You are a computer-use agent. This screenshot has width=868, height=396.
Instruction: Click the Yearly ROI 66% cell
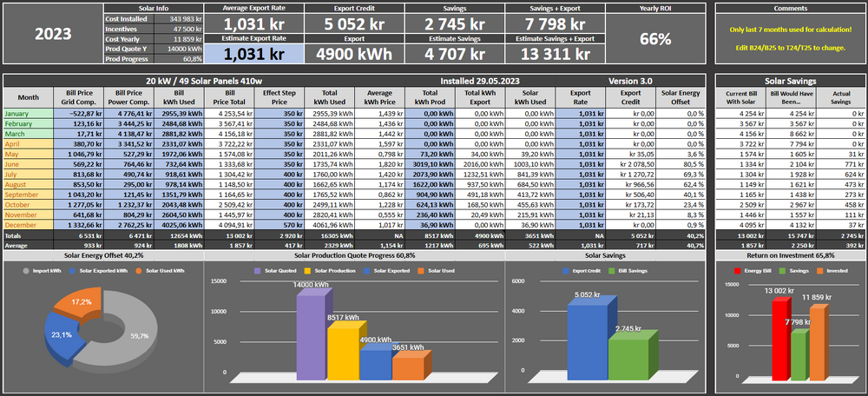point(655,39)
